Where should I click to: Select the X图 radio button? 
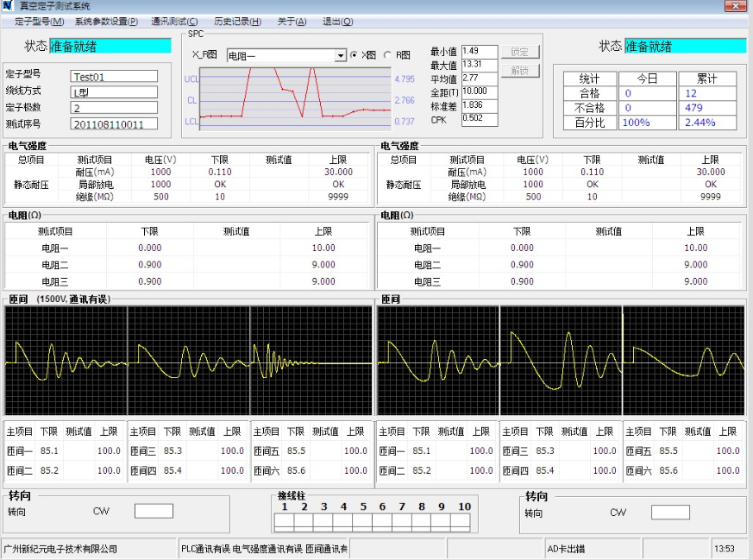click(x=354, y=55)
